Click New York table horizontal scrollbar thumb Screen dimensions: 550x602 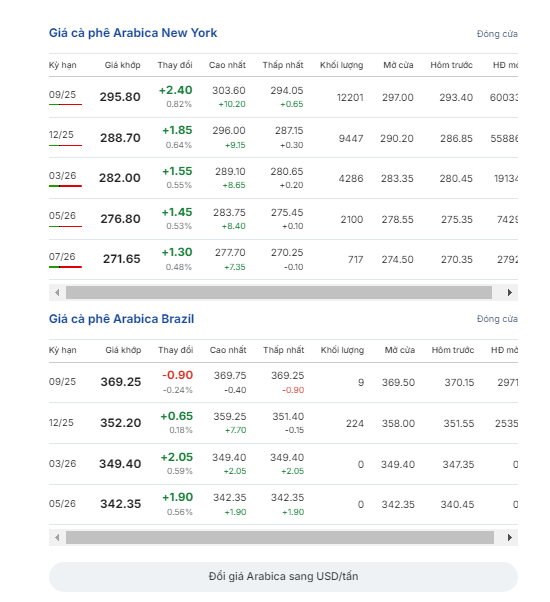click(279, 293)
